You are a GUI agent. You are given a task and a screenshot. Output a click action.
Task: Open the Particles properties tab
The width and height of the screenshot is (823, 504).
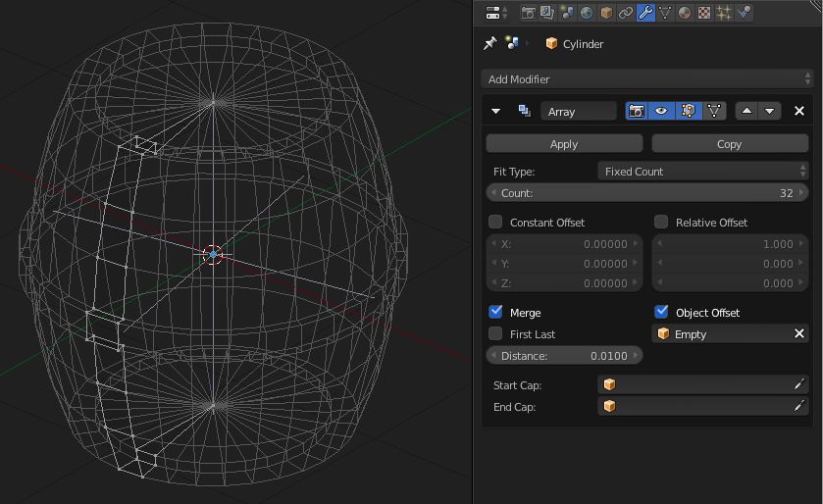(724, 13)
